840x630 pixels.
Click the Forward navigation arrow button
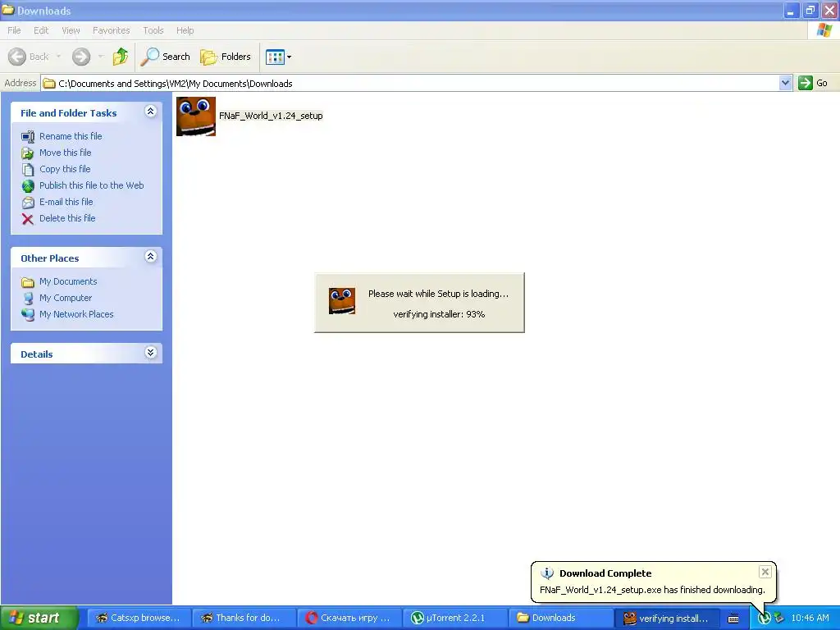[81, 57]
